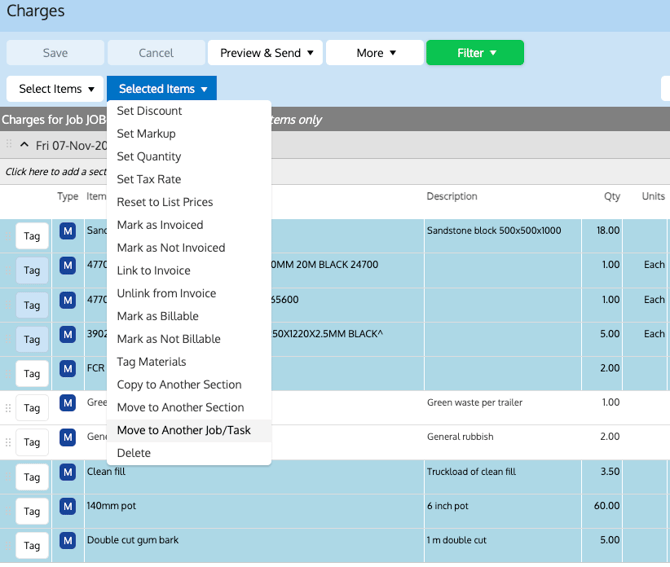Collapse the Fri 07-Nov section
Viewport: 670px width, 567px height.
point(24,145)
